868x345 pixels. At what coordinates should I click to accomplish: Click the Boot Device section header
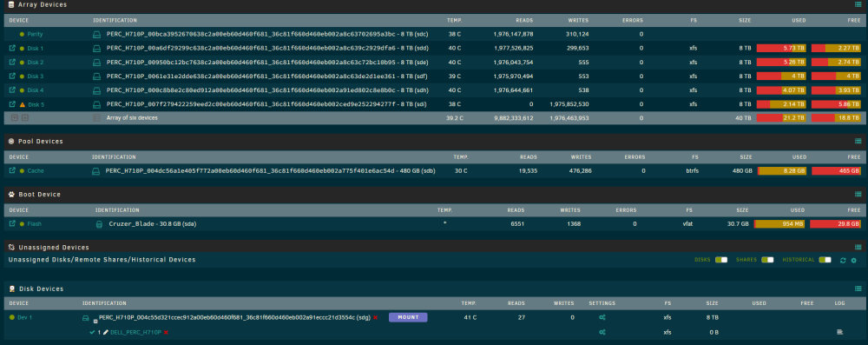39,195
